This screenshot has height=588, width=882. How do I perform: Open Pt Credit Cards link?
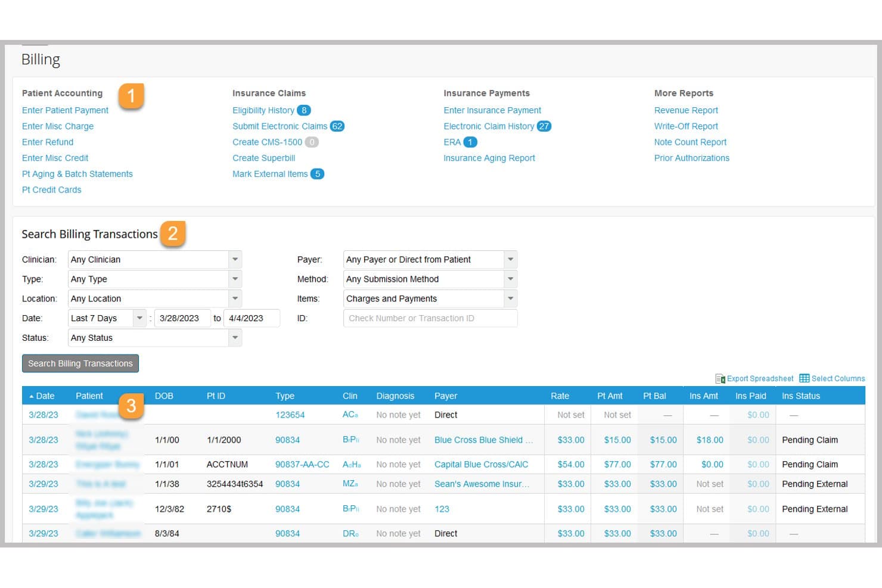click(52, 190)
